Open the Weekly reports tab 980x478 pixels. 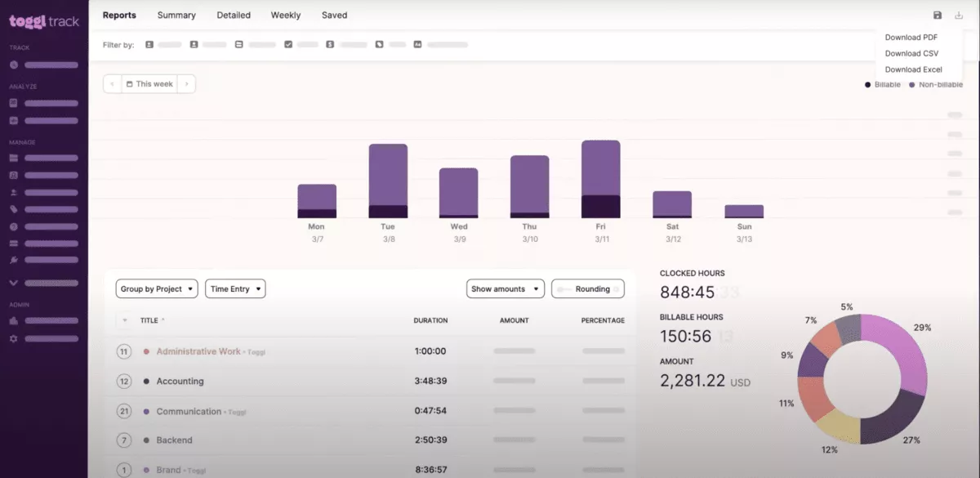click(x=285, y=15)
